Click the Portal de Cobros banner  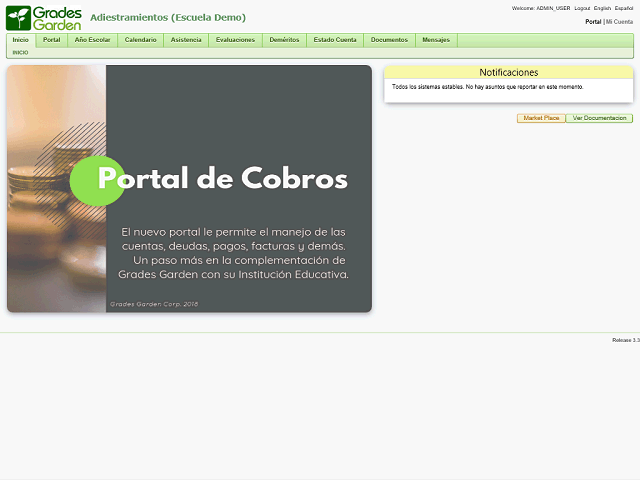[189, 189]
